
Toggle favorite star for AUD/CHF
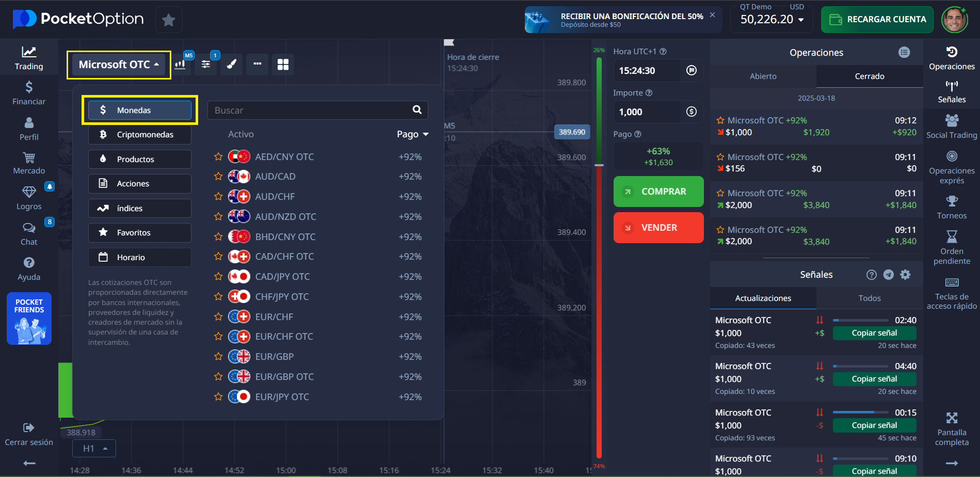point(218,197)
